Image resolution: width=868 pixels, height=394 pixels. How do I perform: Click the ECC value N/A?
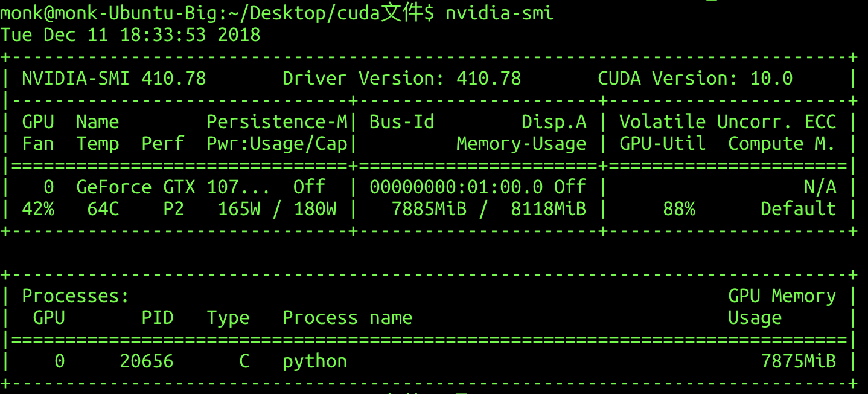820,187
